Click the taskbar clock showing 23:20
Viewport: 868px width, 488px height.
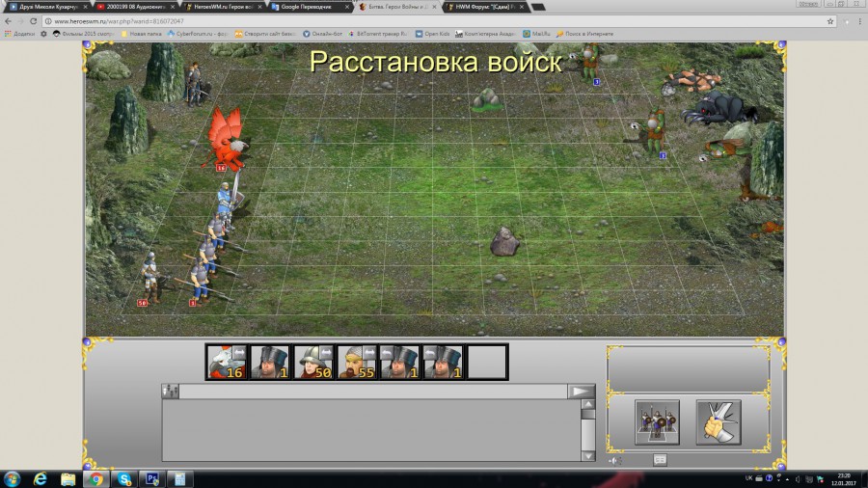(843, 479)
